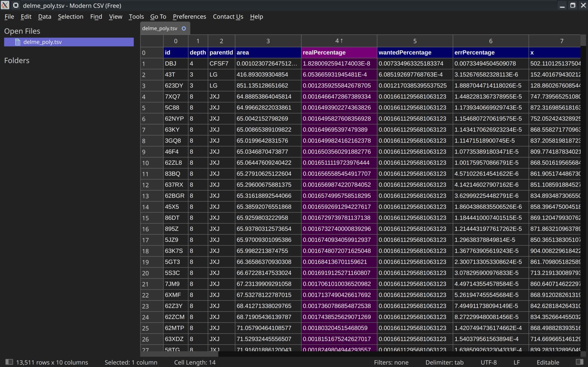Click the 'parentId' header cell
This screenshot has width=588, height=367.
[x=221, y=53]
